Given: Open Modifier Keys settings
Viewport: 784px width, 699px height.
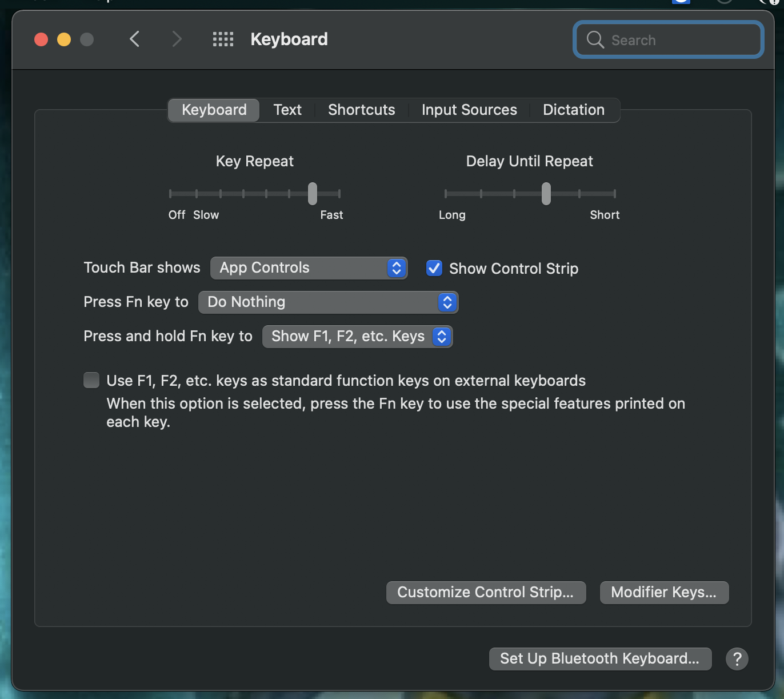Looking at the screenshot, I should (664, 592).
